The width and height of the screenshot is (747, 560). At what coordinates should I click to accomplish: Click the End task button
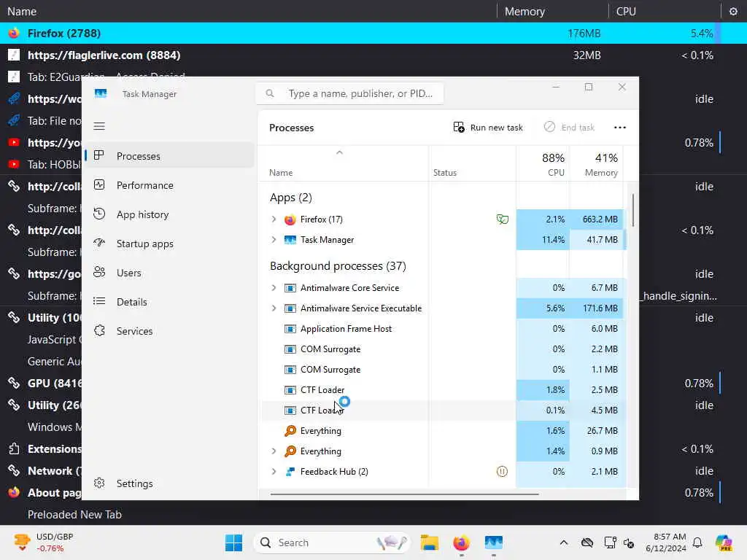point(569,127)
